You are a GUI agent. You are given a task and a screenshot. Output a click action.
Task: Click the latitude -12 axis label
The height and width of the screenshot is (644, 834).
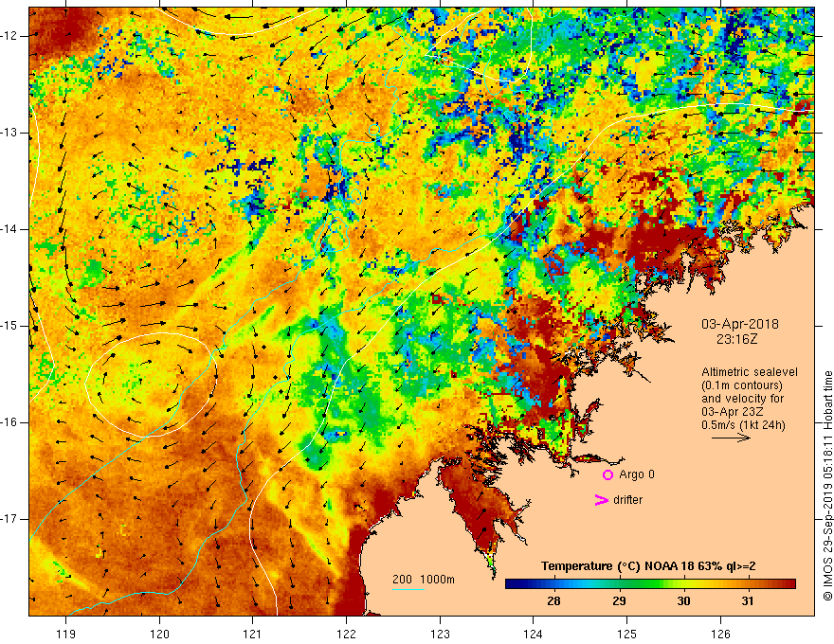click(x=9, y=36)
